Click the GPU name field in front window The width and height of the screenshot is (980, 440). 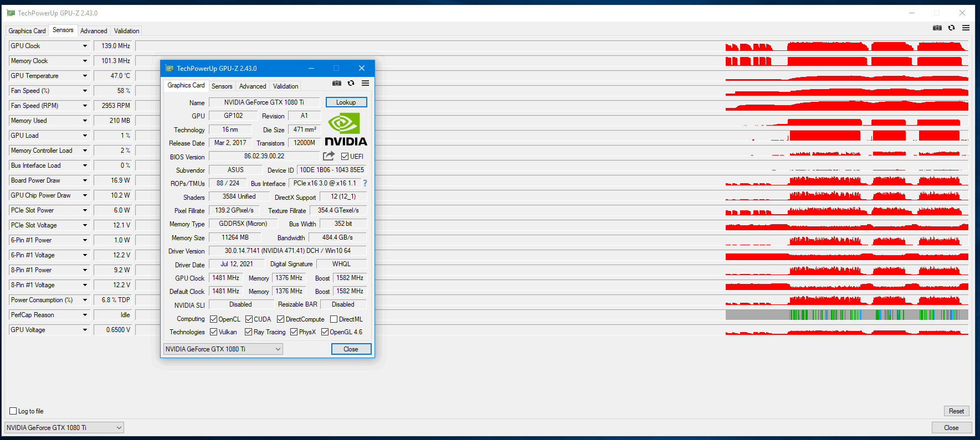click(264, 102)
